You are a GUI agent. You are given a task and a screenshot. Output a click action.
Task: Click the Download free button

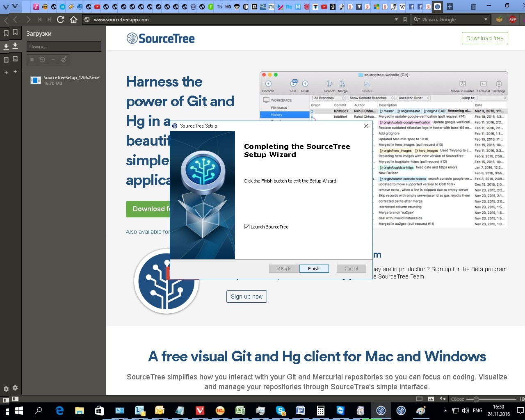pos(485,38)
